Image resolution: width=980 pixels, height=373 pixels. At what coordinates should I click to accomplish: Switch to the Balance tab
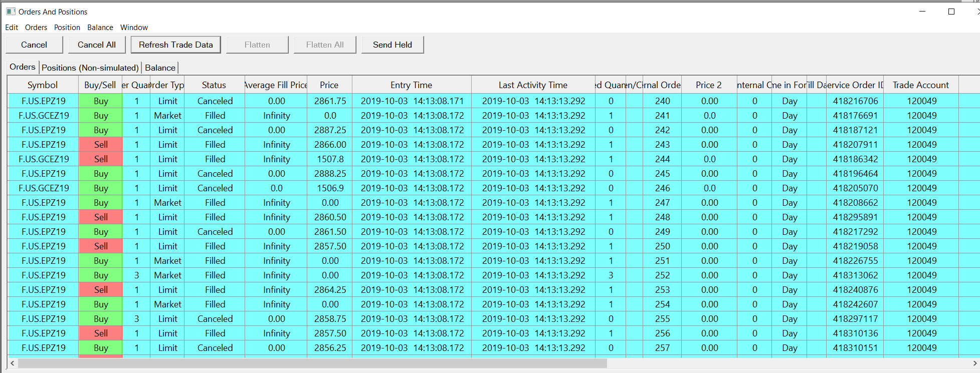[160, 68]
